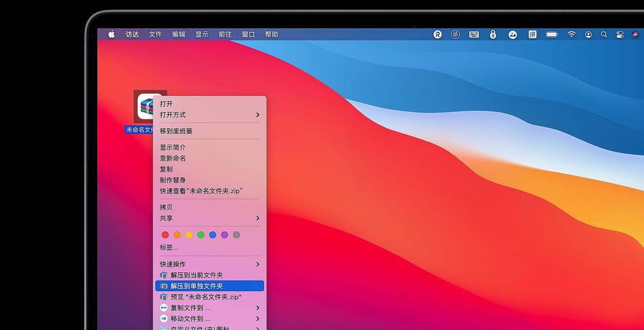Screen dimensions: 644x330
Task: Open the 前往 menu
Action: (225, 35)
